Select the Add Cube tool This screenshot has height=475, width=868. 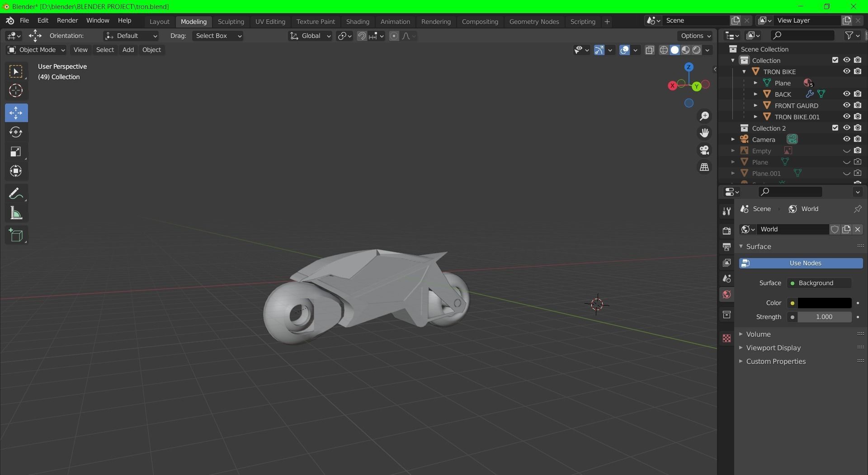pyautogui.click(x=16, y=235)
